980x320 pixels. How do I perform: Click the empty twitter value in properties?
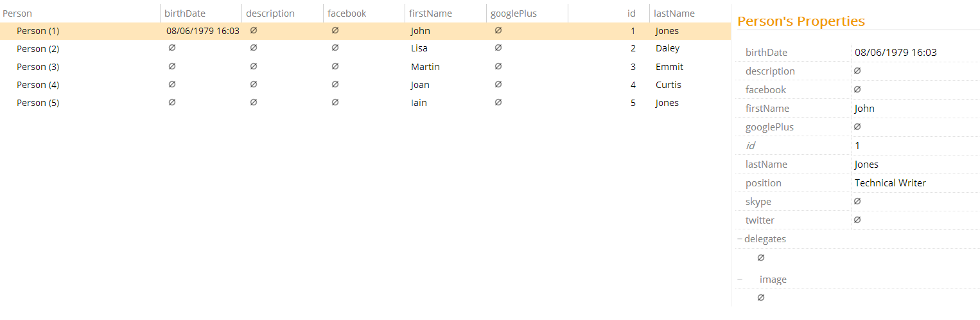pyautogui.click(x=857, y=220)
